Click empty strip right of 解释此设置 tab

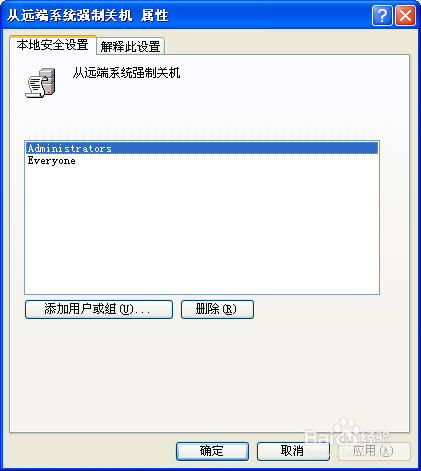click(287, 46)
